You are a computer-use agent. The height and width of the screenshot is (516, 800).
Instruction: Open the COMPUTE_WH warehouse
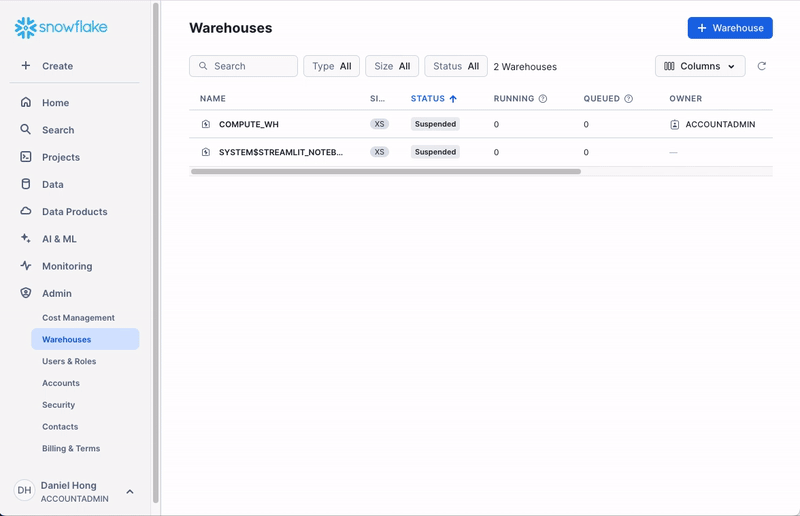coord(248,124)
